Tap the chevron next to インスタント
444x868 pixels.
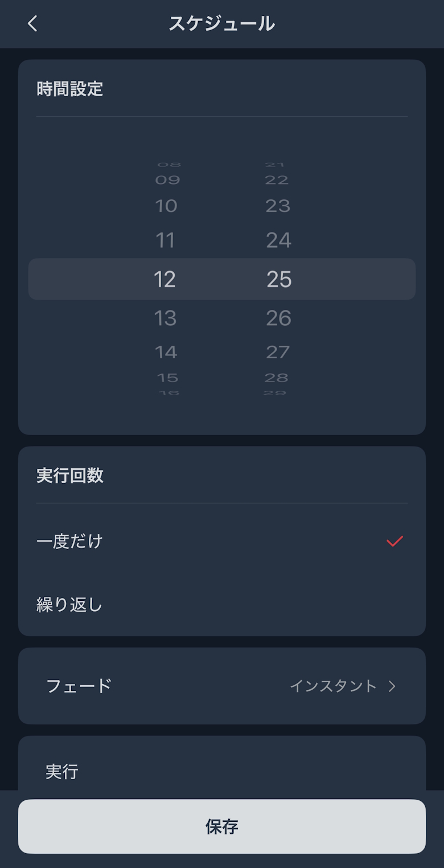tap(392, 686)
